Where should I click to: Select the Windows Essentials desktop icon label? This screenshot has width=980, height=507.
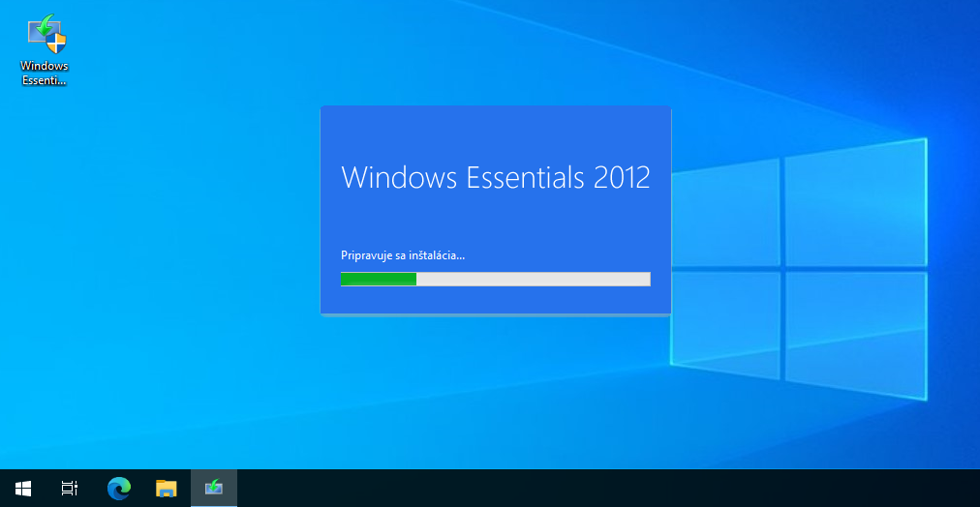(x=46, y=74)
